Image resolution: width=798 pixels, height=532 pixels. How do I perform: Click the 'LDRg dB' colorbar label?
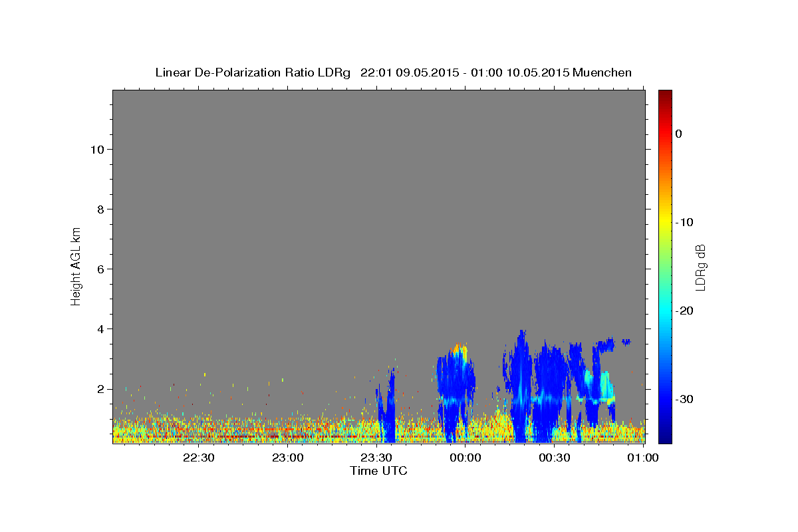(x=700, y=268)
